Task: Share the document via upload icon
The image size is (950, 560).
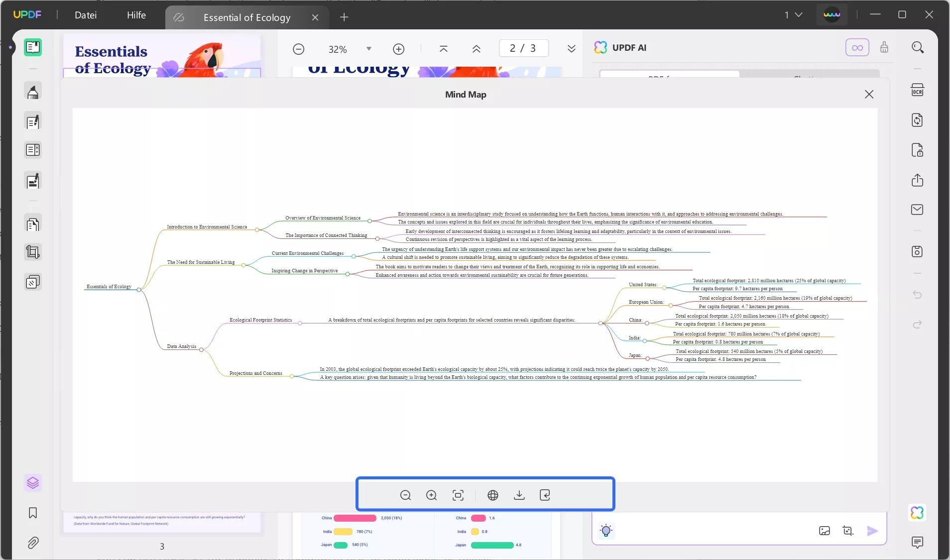Action: (917, 180)
